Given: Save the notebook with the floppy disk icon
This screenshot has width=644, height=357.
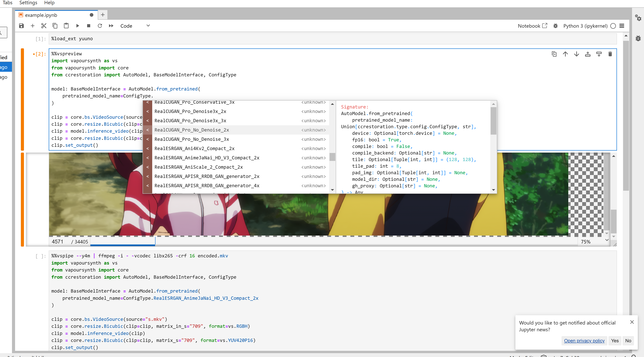Looking at the screenshot, I should (21, 26).
